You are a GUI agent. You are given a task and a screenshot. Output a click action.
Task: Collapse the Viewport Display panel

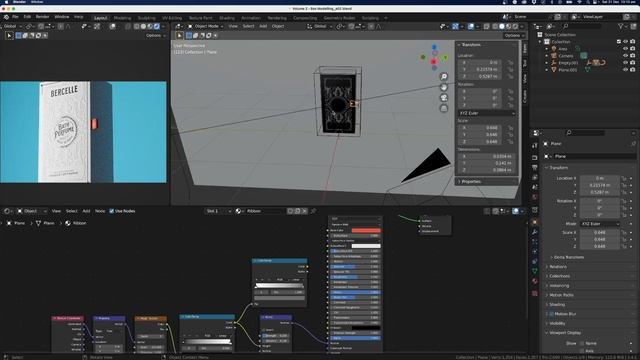[x=565, y=333]
